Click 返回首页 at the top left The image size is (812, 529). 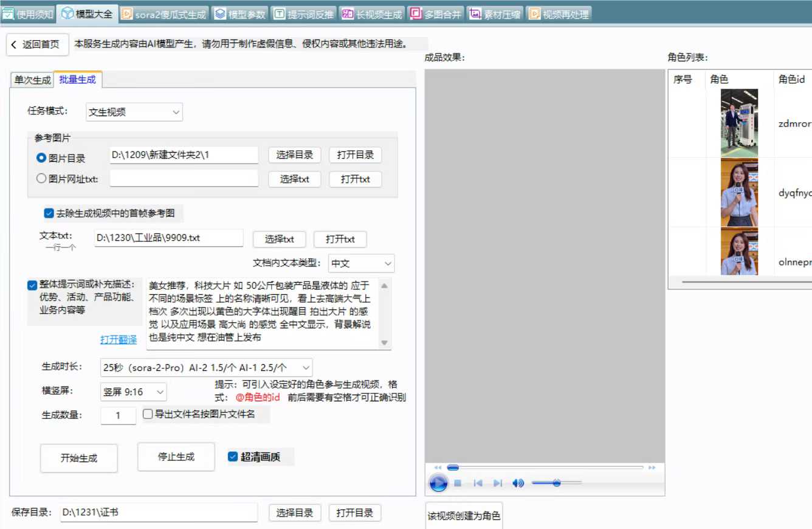pyautogui.click(x=37, y=44)
